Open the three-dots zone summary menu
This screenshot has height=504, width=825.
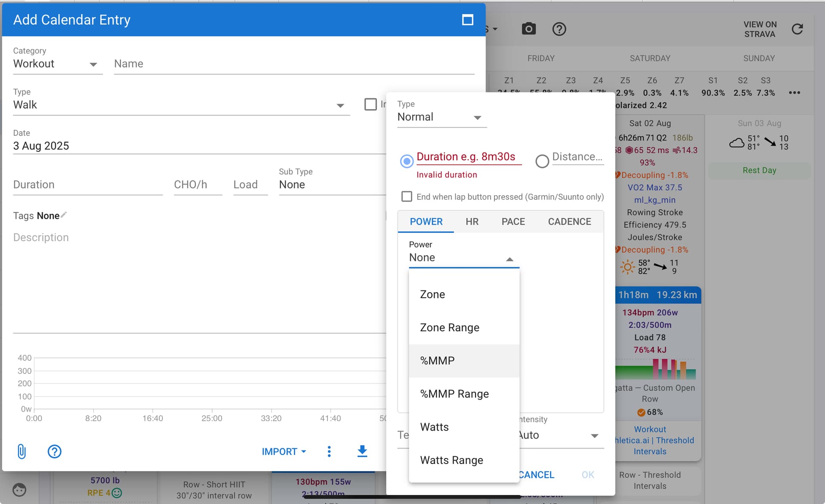point(794,93)
